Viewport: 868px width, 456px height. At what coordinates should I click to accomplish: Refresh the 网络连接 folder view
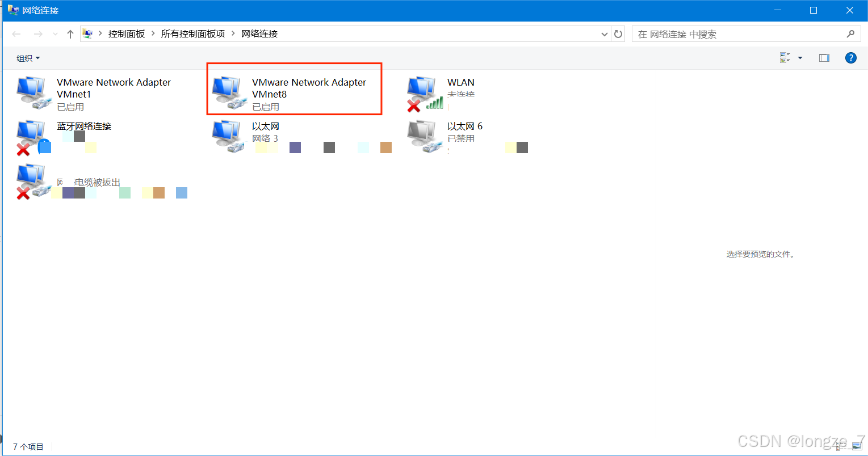618,34
